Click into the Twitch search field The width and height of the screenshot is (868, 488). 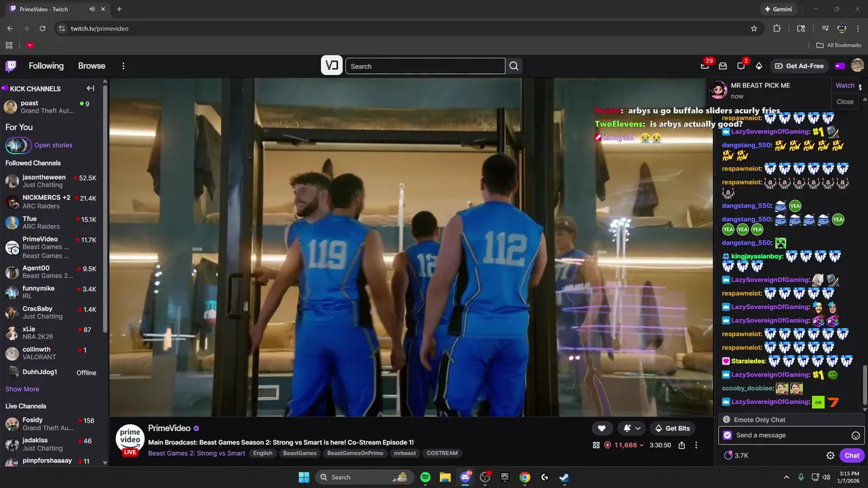(425, 66)
